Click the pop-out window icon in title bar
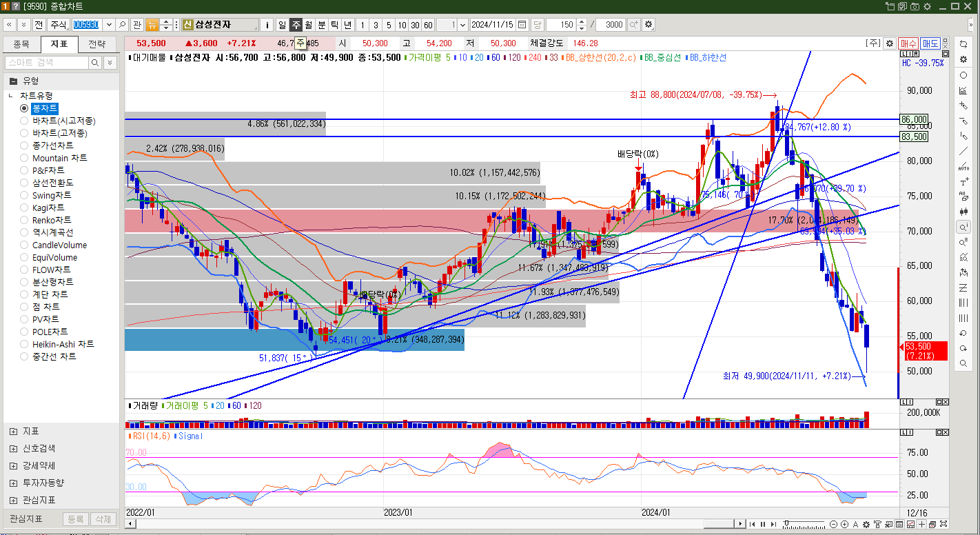This screenshot has height=535, width=980. click(x=890, y=6)
